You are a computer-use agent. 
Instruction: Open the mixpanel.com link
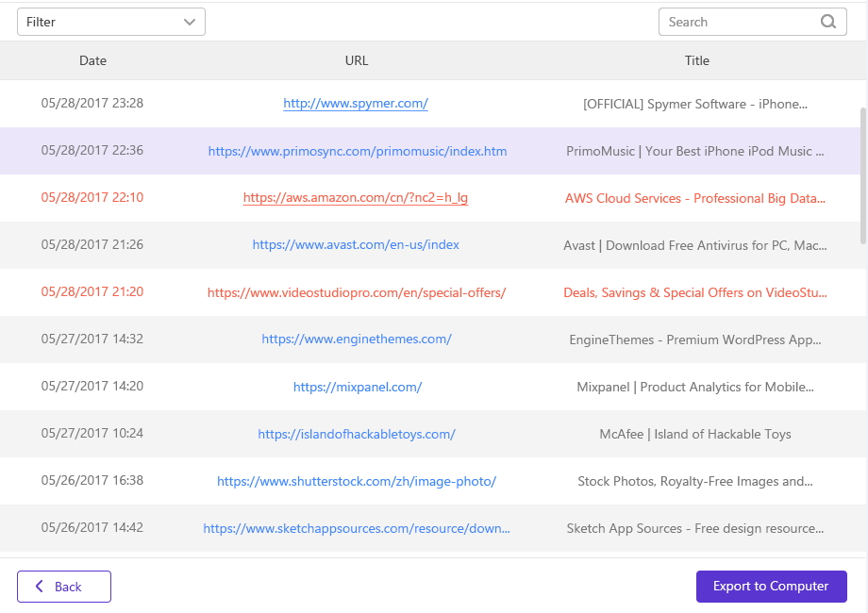357,387
